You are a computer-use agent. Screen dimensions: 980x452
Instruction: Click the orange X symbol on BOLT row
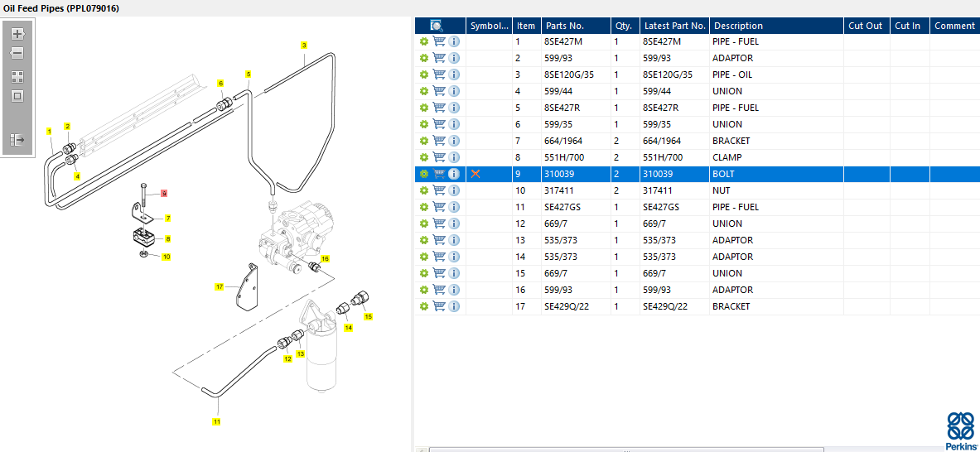click(x=476, y=174)
